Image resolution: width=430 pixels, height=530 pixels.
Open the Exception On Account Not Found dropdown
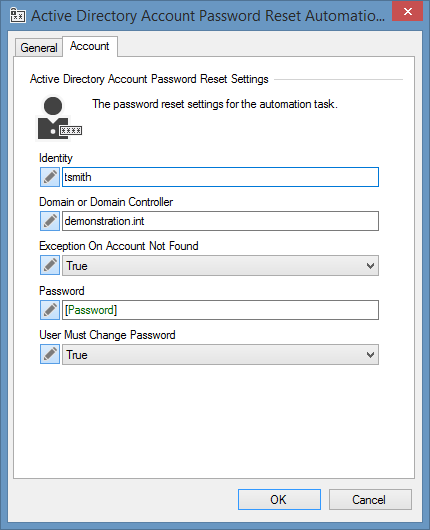tap(220, 266)
